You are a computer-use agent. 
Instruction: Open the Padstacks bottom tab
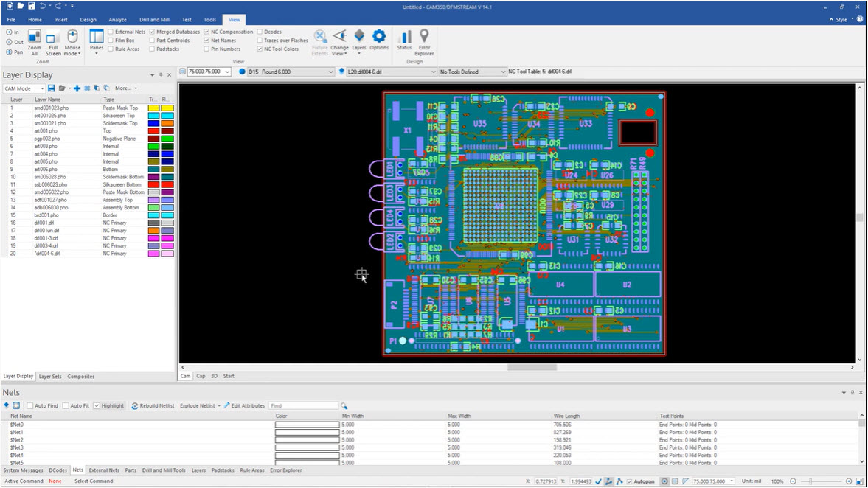[223, 470]
